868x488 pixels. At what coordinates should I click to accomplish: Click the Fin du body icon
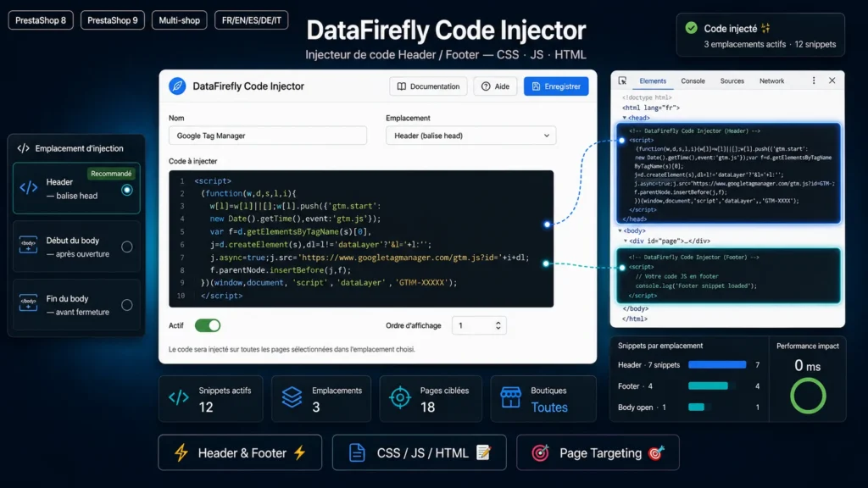[x=28, y=303]
